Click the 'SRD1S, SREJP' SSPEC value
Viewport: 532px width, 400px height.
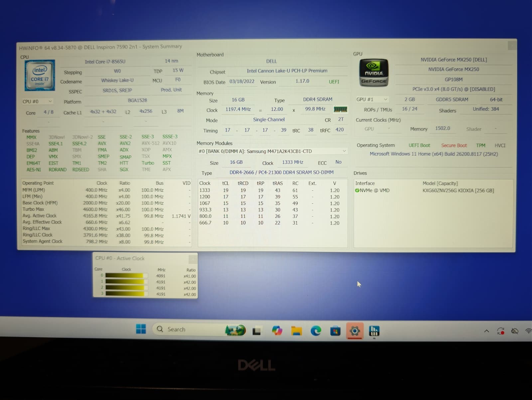[x=117, y=90]
